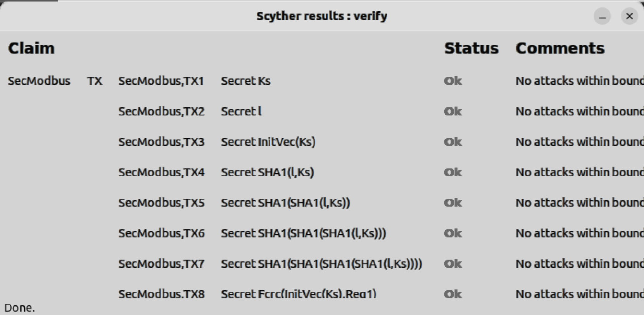The image size is (644, 315).
Task: Click claim ID SecModbus,TX5
Action: point(161,203)
